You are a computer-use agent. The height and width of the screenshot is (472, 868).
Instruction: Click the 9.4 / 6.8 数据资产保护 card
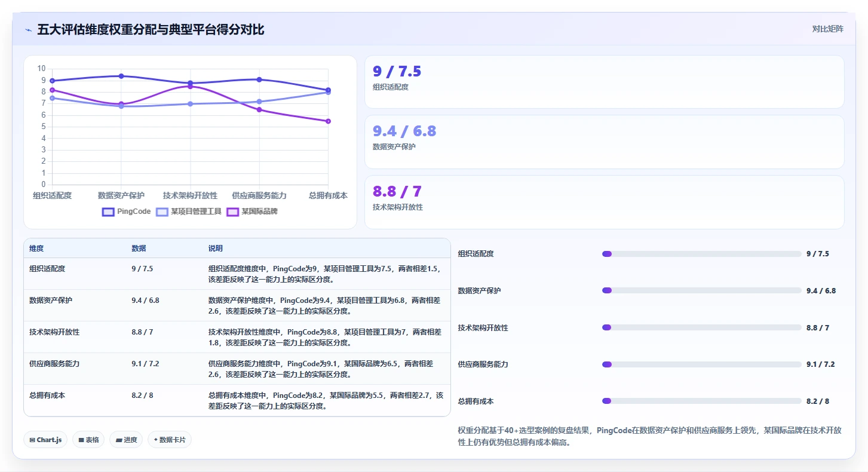(604, 142)
